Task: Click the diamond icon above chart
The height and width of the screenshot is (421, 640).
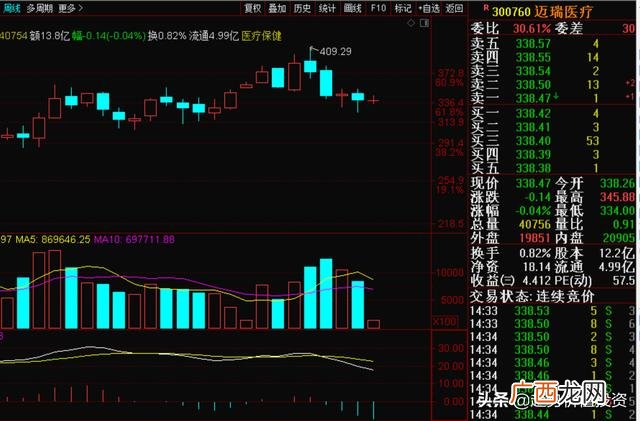Action: [x=411, y=23]
